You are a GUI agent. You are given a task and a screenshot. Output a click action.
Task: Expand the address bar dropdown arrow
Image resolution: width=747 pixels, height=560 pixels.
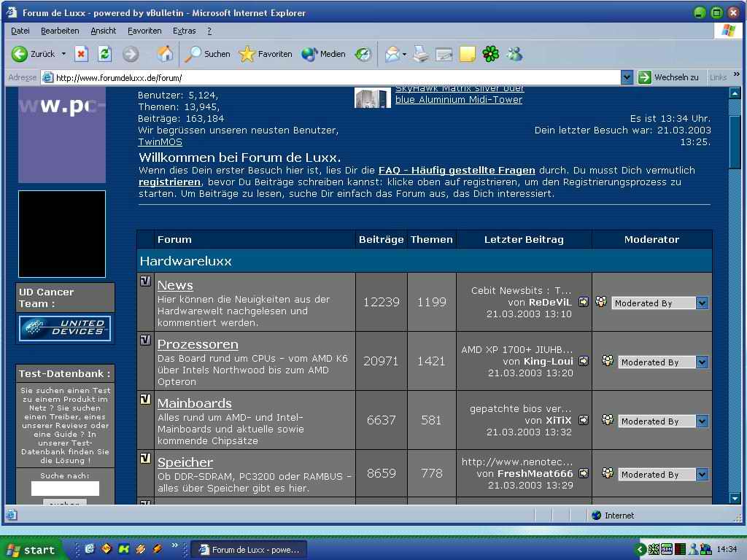(x=627, y=77)
